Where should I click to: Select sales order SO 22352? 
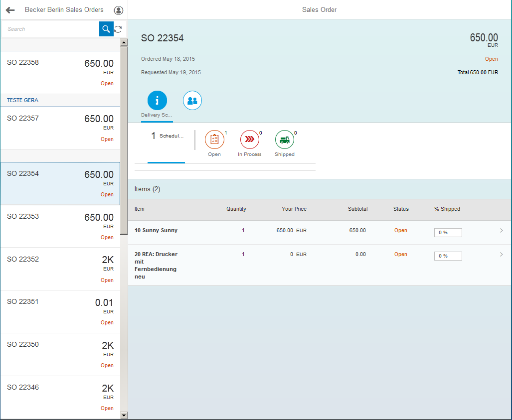tap(60, 269)
